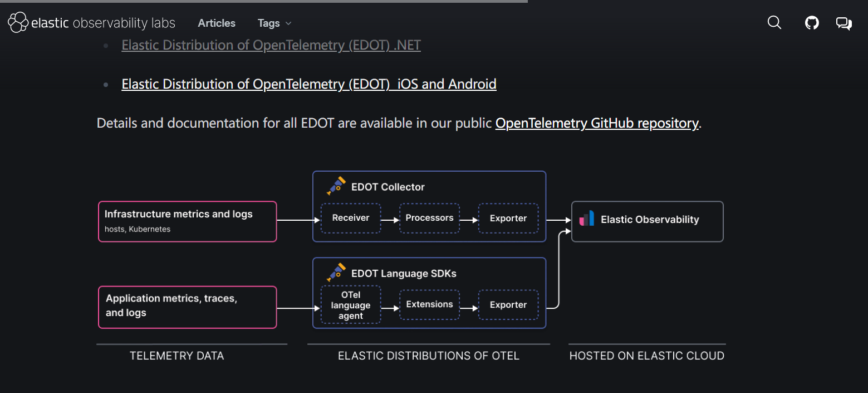
Task: Expand the Tags dropdown menu
Action: pos(274,23)
